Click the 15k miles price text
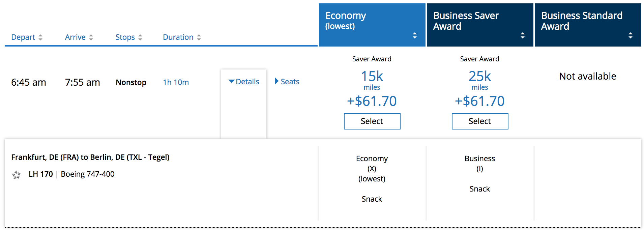The height and width of the screenshot is (232, 644). [x=372, y=77]
